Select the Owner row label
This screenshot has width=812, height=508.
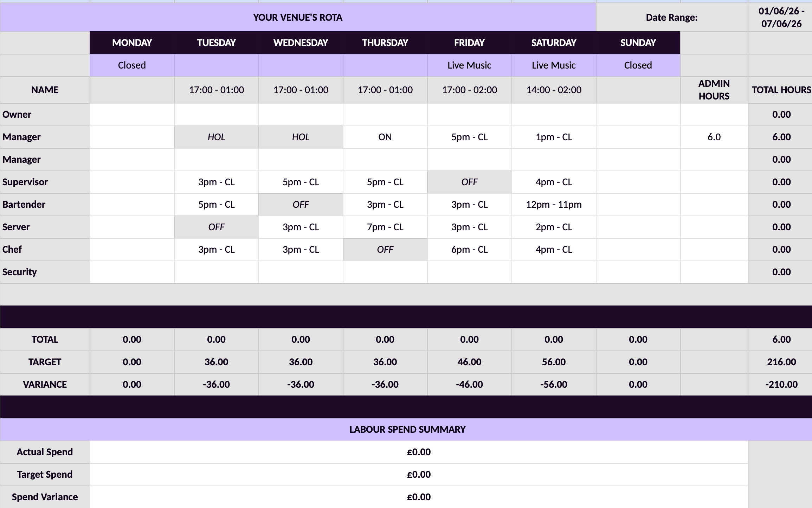pos(45,115)
